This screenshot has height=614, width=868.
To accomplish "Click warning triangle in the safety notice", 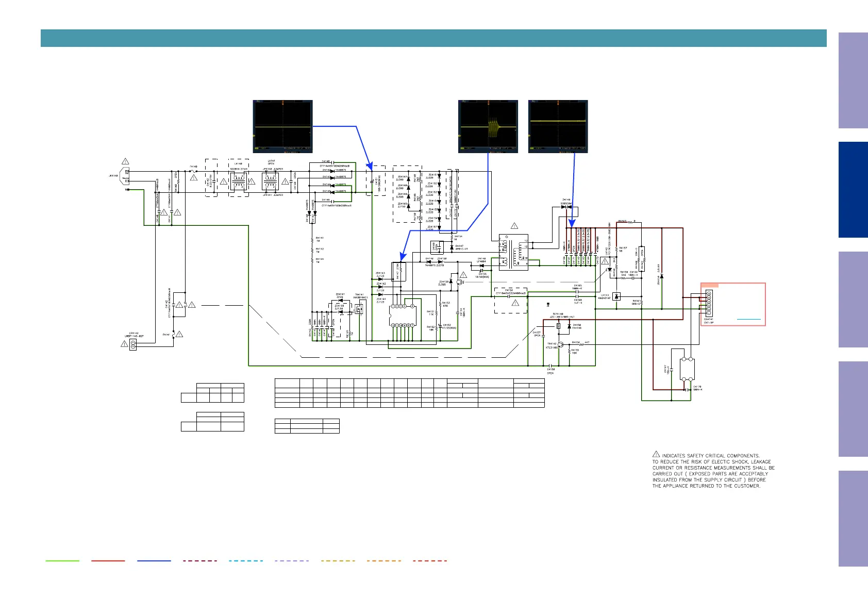I will pyautogui.click(x=656, y=454).
